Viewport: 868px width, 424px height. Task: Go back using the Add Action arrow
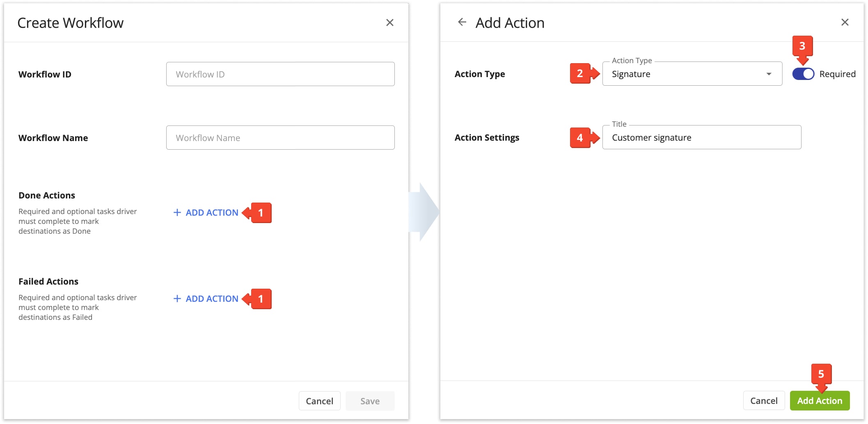tap(462, 22)
